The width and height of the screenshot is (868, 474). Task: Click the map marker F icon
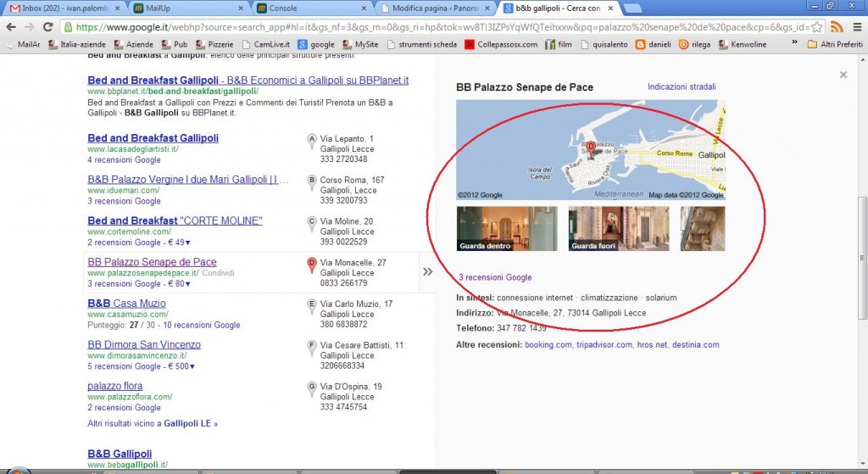(312, 348)
